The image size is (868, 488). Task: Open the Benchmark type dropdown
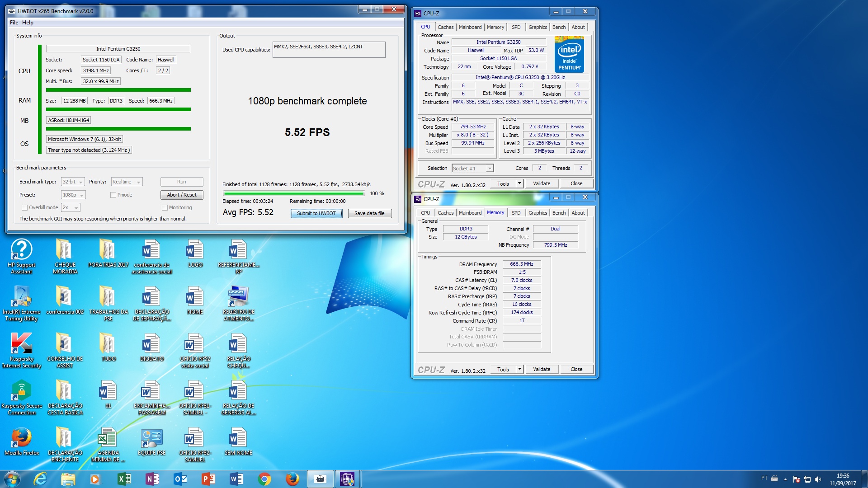(x=73, y=182)
